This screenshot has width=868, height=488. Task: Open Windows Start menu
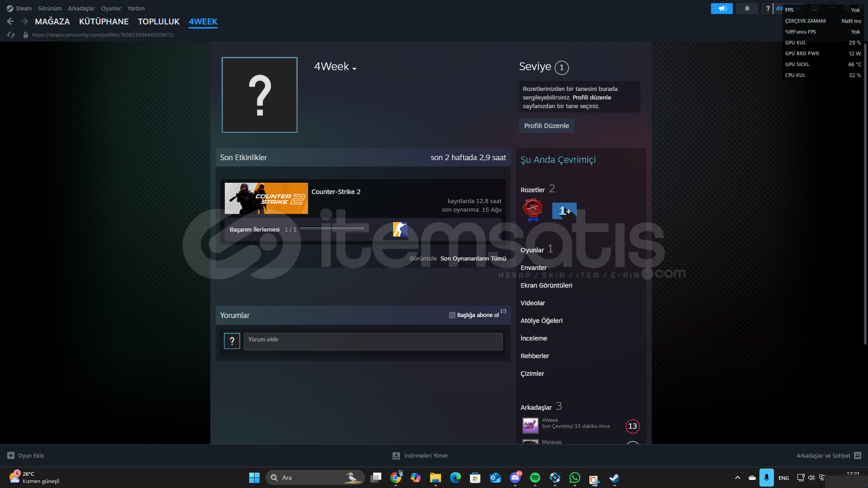(x=254, y=478)
